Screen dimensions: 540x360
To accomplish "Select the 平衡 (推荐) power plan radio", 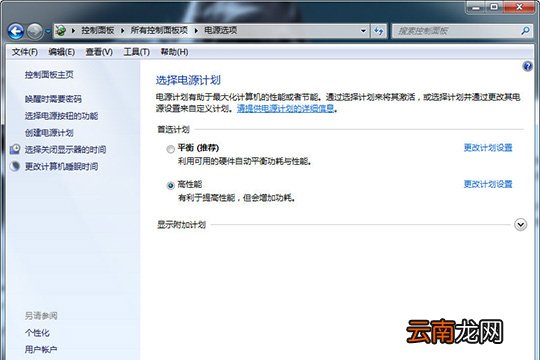I will click(170, 149).
